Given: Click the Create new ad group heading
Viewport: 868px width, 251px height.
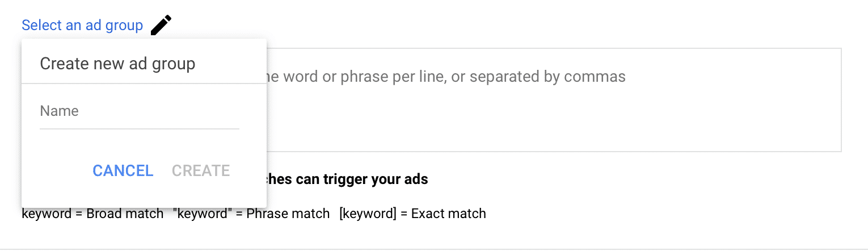Looking at the screenshot, I should coord(117,63).
